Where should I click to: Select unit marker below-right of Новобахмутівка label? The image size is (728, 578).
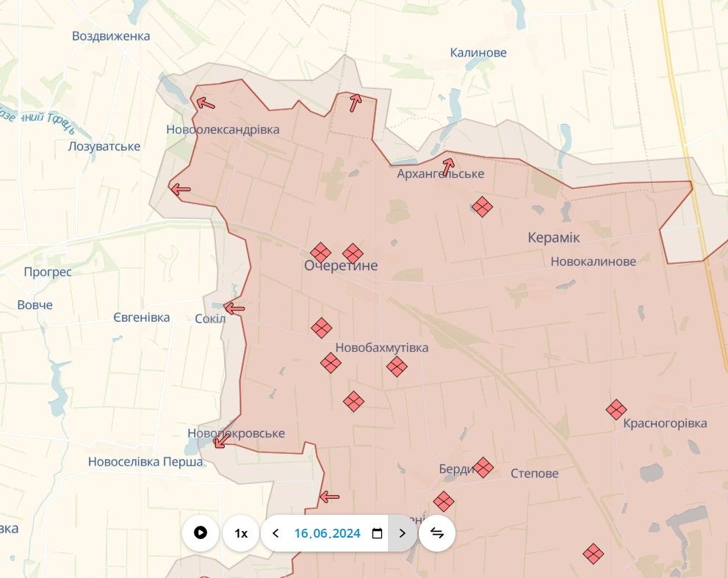point(397,366)
